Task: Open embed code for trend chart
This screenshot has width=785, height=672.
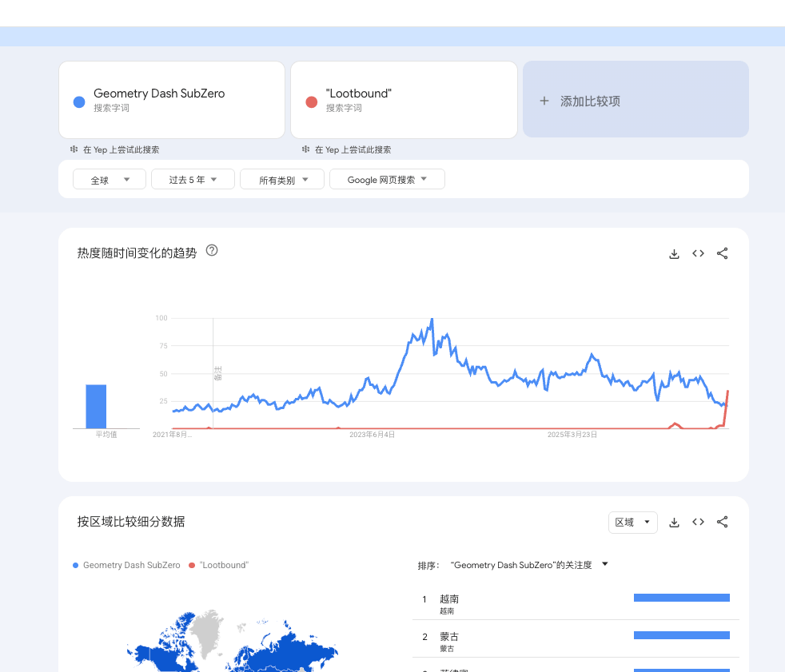Action: (698, 253)
